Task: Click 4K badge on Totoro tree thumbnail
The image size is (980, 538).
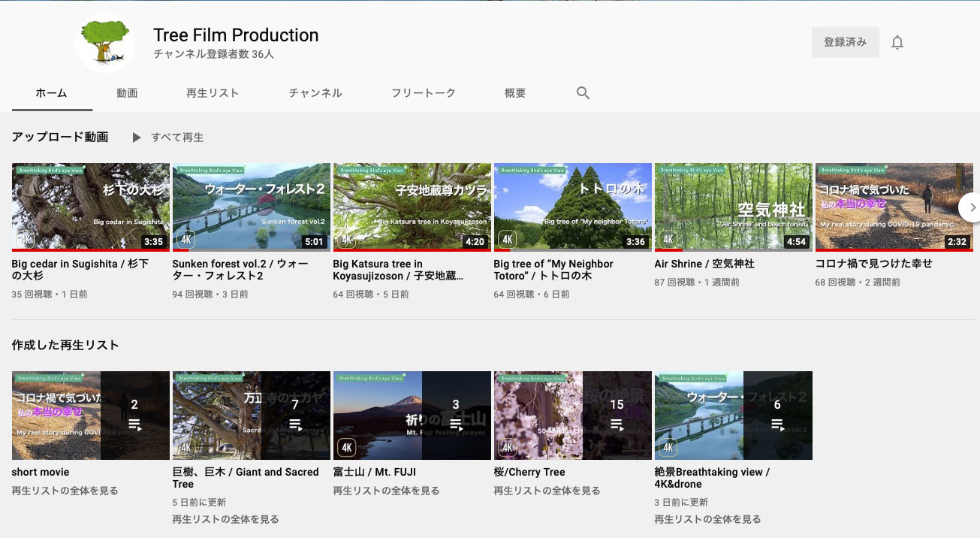Action: 507,240
